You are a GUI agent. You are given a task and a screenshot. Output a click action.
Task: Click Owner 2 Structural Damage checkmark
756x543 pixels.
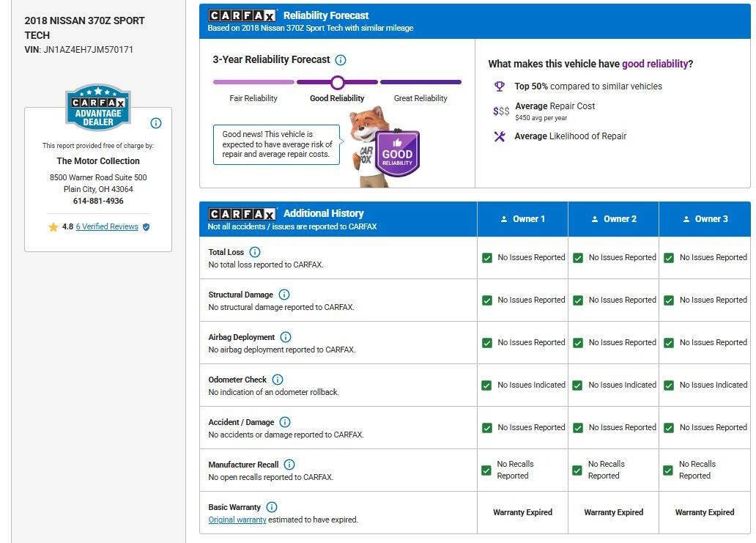pyautogui.click(x=578, y=300)
